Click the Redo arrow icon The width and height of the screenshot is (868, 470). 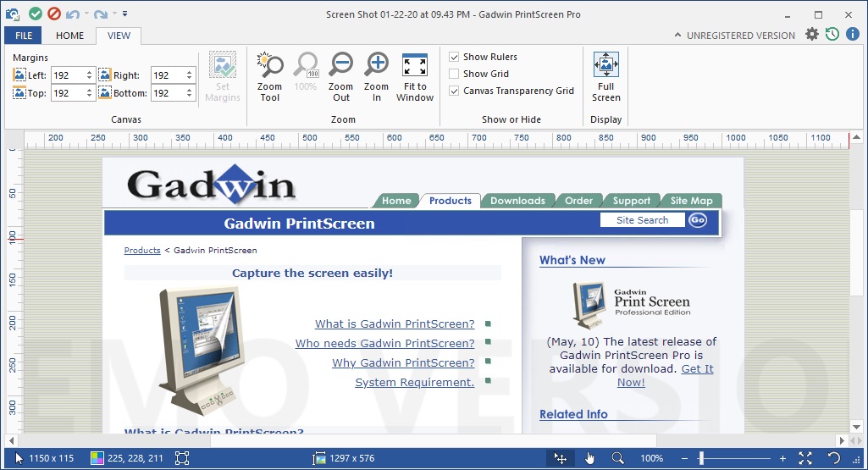click(x=100, y=14)
